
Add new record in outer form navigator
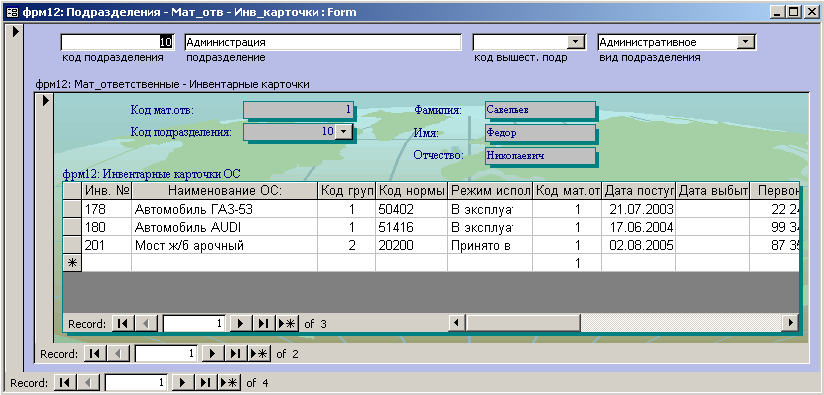point(229,382)
